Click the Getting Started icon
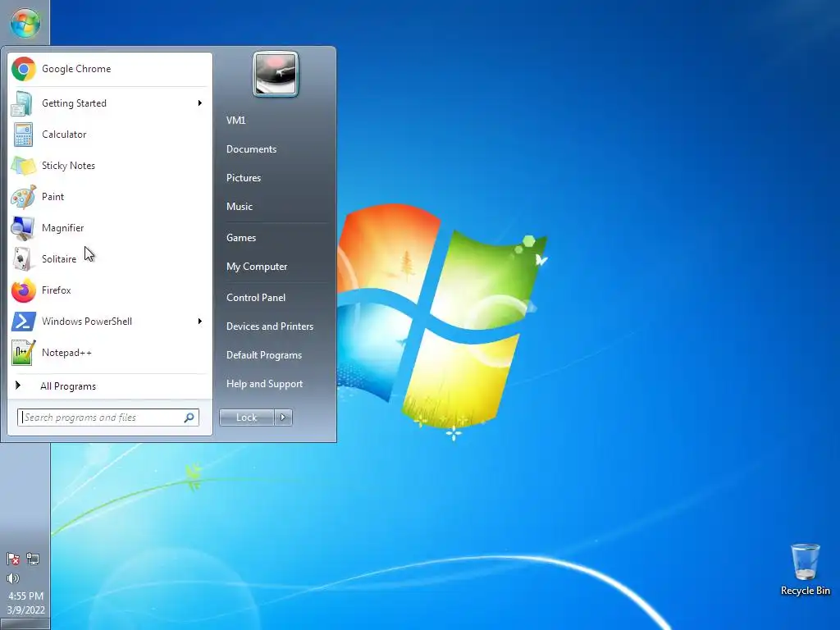 pos(22,103)
